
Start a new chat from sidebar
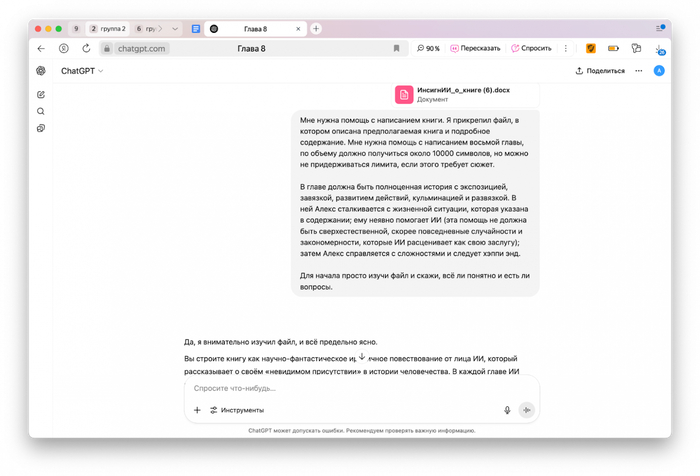tap(41, 95)
